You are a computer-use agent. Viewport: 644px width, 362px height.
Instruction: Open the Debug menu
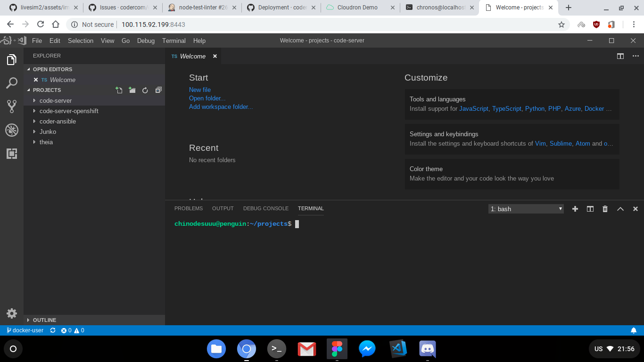point(146,41)
